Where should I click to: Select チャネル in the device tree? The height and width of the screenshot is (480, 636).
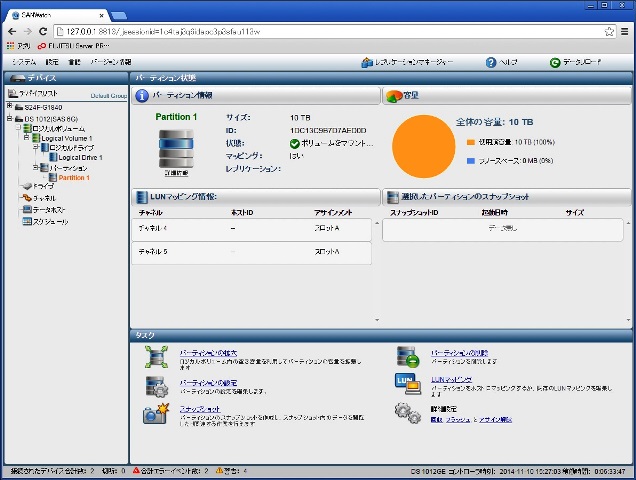coord(44,198)
